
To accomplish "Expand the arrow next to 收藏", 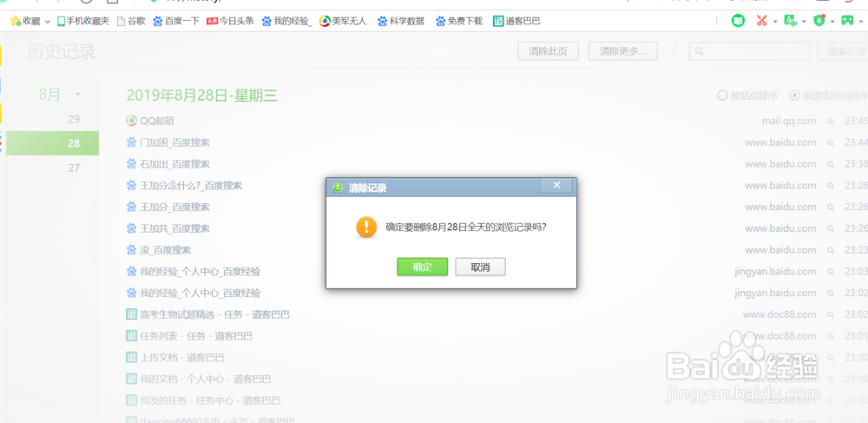I will (x=47, y=22).
